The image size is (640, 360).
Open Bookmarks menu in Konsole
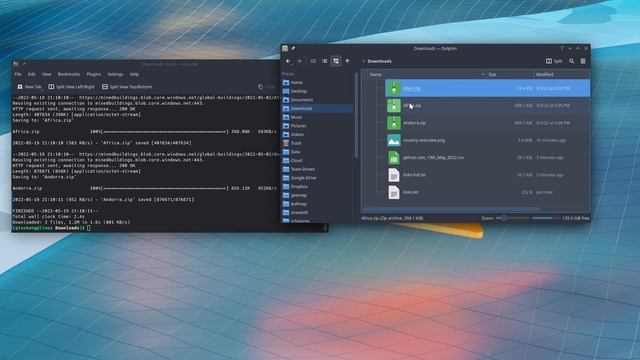pyautogui.click(x=69, y=74)
